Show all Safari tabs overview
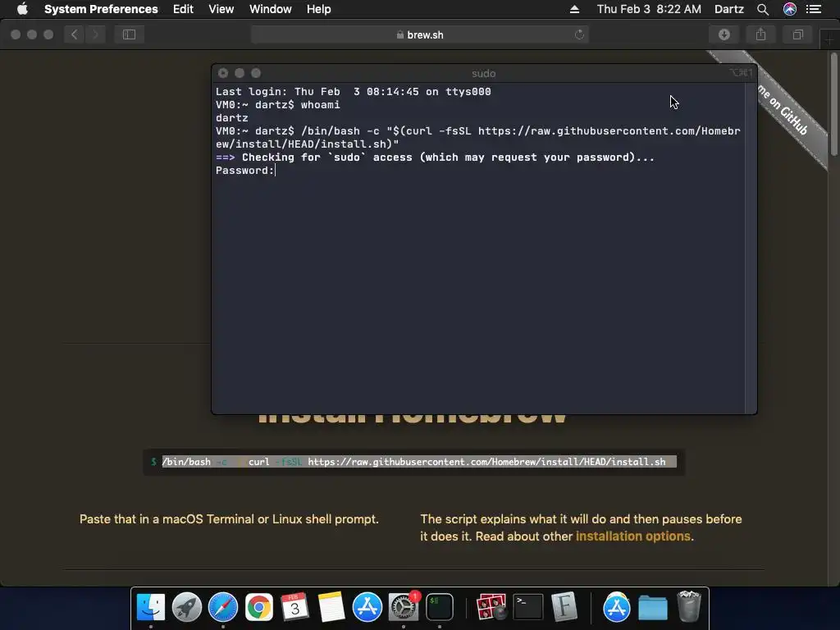 (x=797, y=34)
